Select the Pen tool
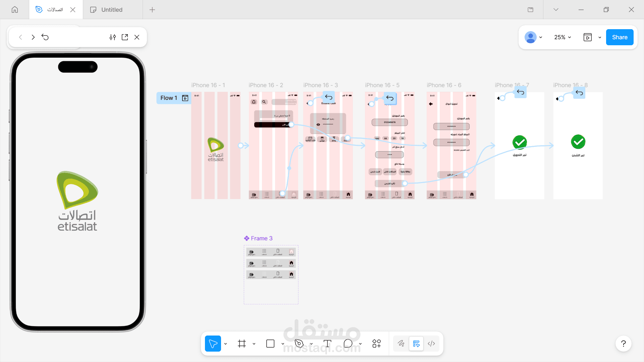 [299, 344]
